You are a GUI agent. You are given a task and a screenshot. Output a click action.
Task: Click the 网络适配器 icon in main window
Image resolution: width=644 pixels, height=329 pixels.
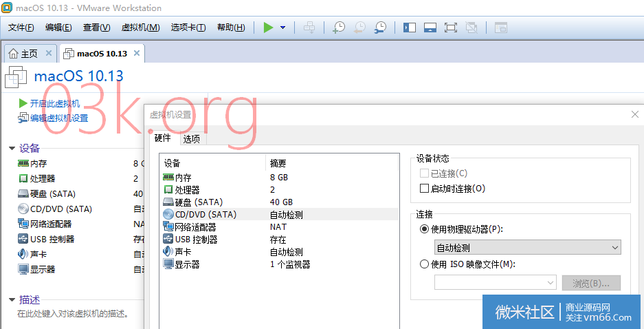[23, 224]
